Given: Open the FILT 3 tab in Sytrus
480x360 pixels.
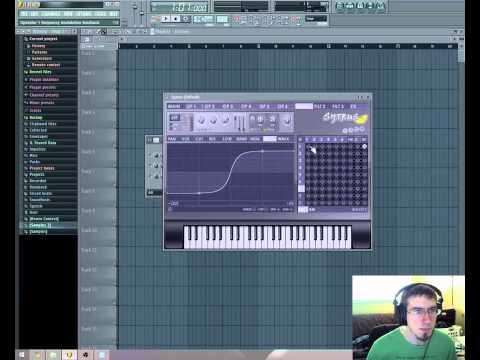Looking at the screenshot, I should (338, 106).
